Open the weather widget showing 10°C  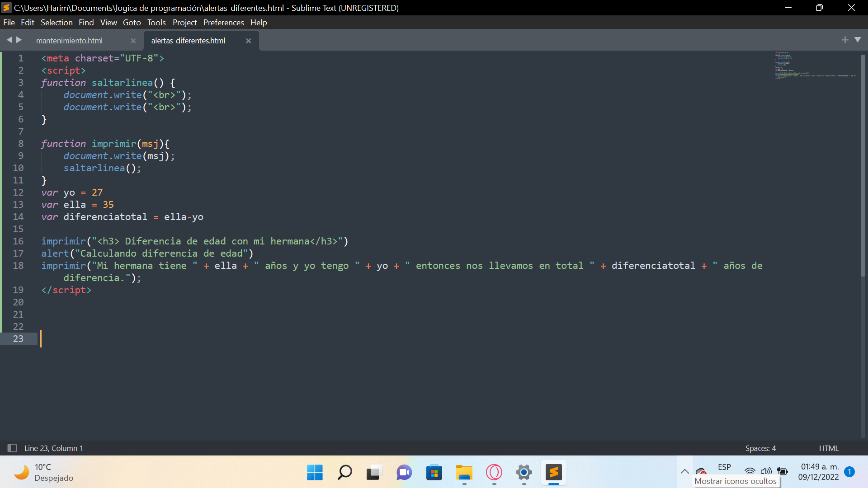(x=44, y=472)
